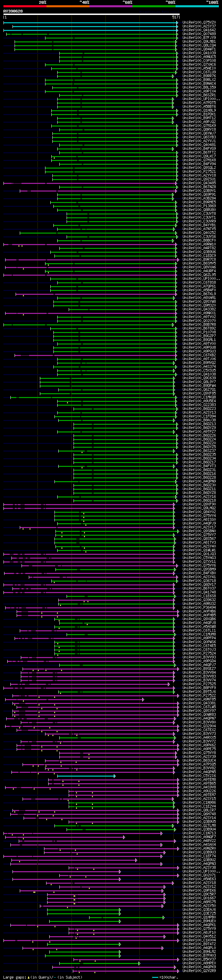Open hit UniRef100_Q41642
222x980 pixels.
coord(199,30)
